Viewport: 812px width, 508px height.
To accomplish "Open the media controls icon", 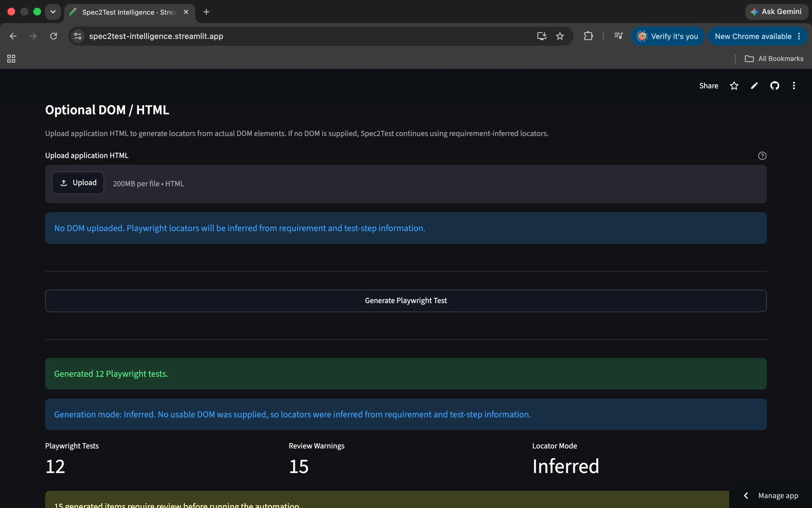I will 618,36.
